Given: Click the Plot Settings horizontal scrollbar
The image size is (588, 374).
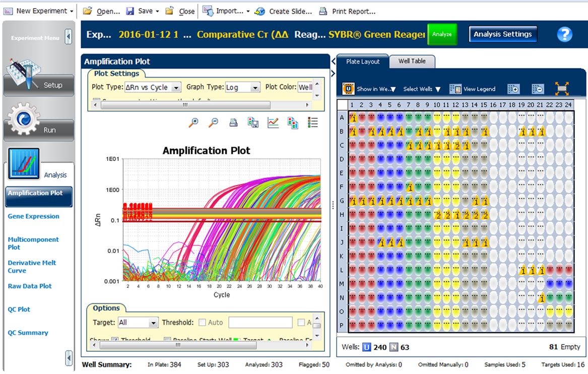Looking at the screenshot, I should (x=185, y=105).
